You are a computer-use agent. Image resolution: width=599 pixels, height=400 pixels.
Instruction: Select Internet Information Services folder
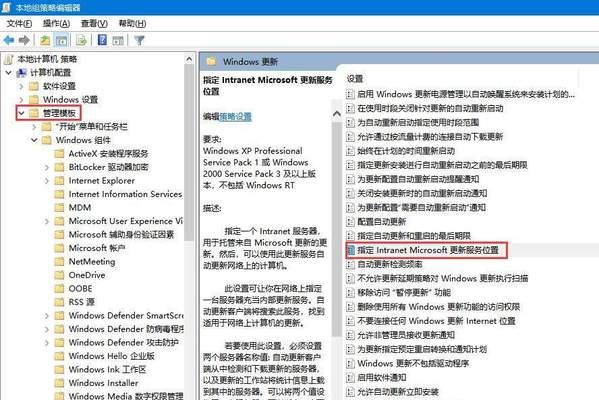(125, 194)
